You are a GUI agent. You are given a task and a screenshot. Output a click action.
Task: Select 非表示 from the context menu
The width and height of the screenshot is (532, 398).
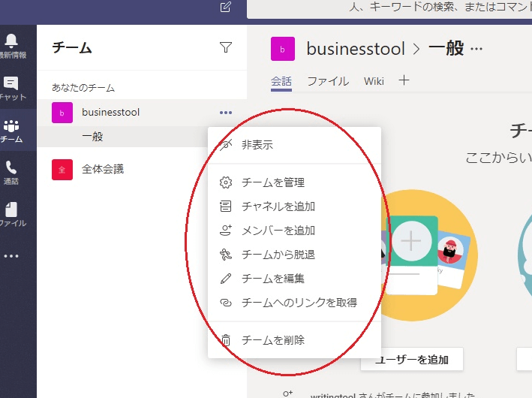(257, 145)
